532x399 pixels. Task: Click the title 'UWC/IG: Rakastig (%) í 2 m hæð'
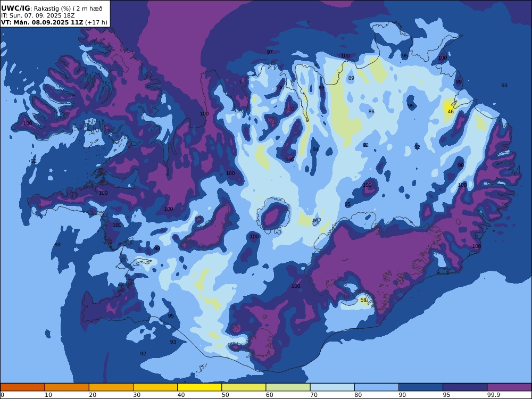(52, 9)
